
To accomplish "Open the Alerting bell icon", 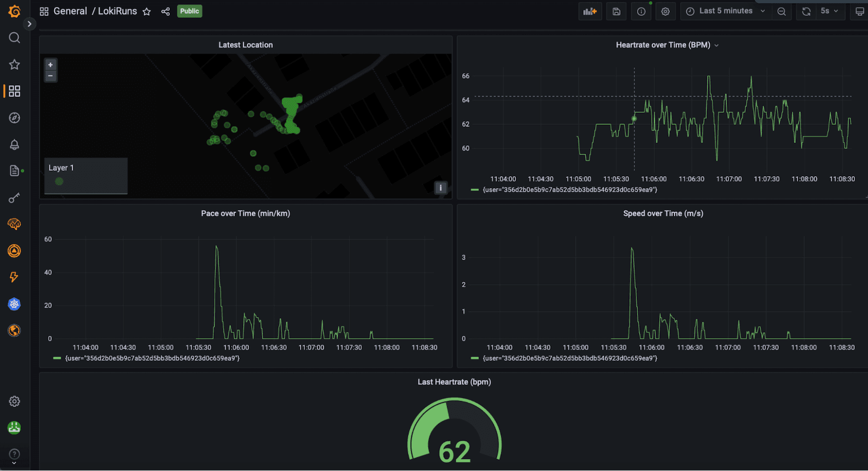I will tap(15, 144).
